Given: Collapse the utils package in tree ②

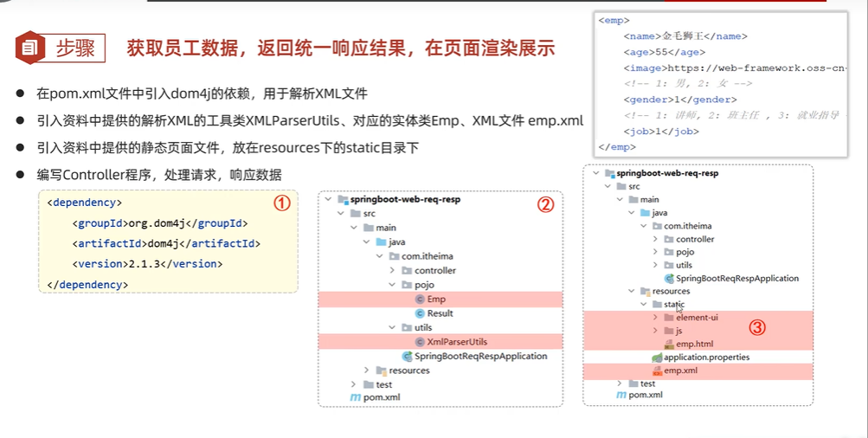Looking at the screenshot, I should tap(392, 328).
